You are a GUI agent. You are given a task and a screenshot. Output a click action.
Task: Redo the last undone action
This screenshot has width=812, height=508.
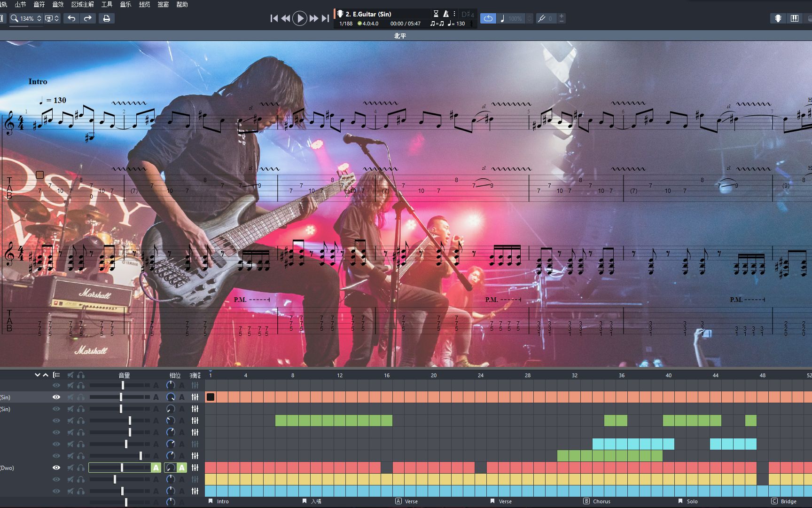(88, 18)
